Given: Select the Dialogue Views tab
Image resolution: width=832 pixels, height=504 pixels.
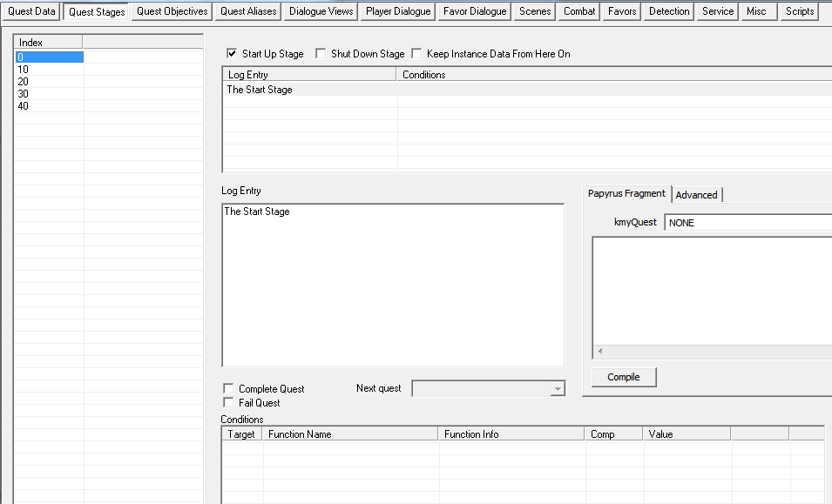Looking at the screenshot, I should [321, 11].
